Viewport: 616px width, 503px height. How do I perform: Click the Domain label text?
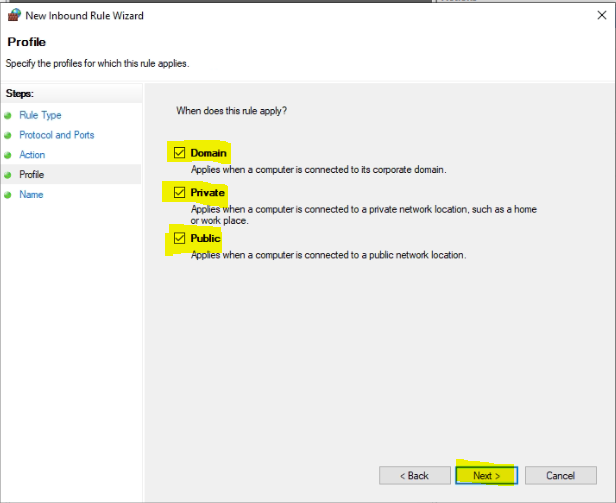point(209,153)
